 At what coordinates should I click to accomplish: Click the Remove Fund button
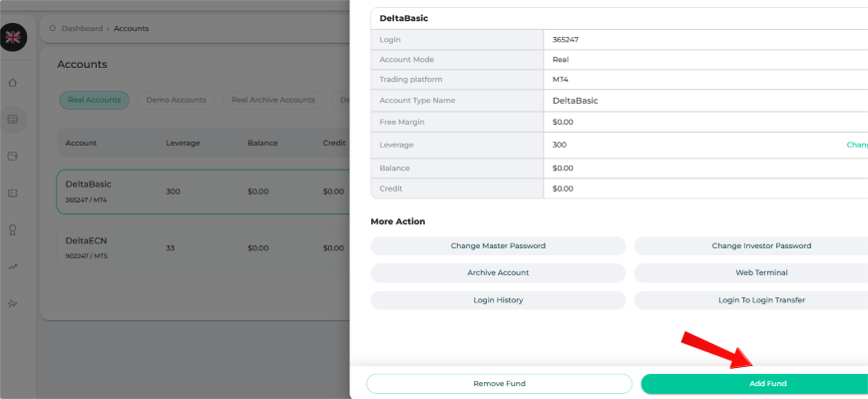pyautogui.click(x=499, y=383)
